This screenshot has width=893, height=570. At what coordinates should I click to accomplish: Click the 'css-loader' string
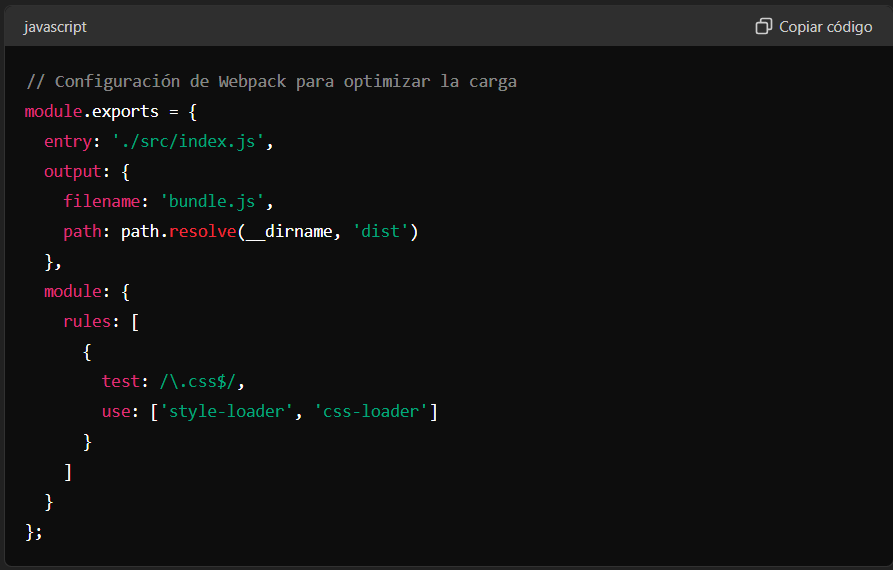pyautogui.click(x=371, y=411)
